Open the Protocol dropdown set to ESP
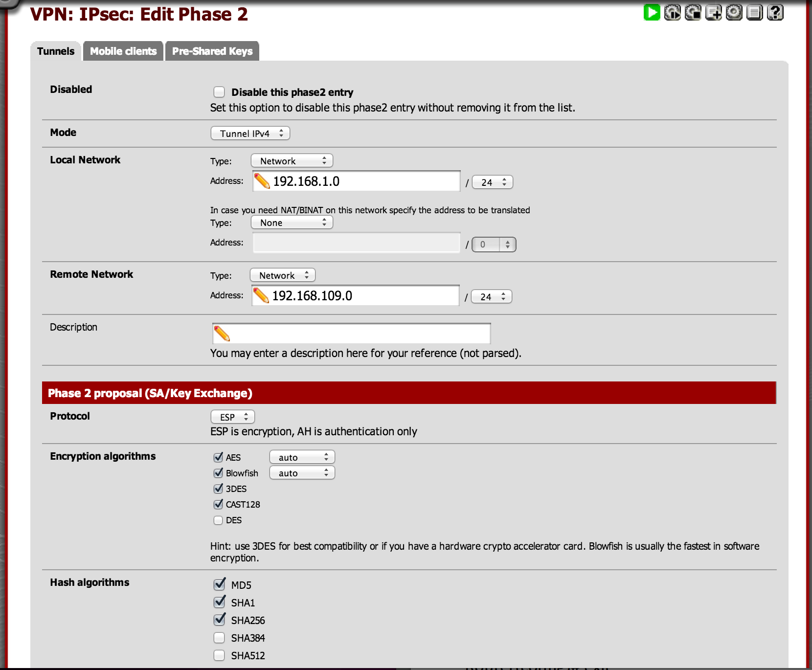 pyautogui.click(x=232, y=417)
